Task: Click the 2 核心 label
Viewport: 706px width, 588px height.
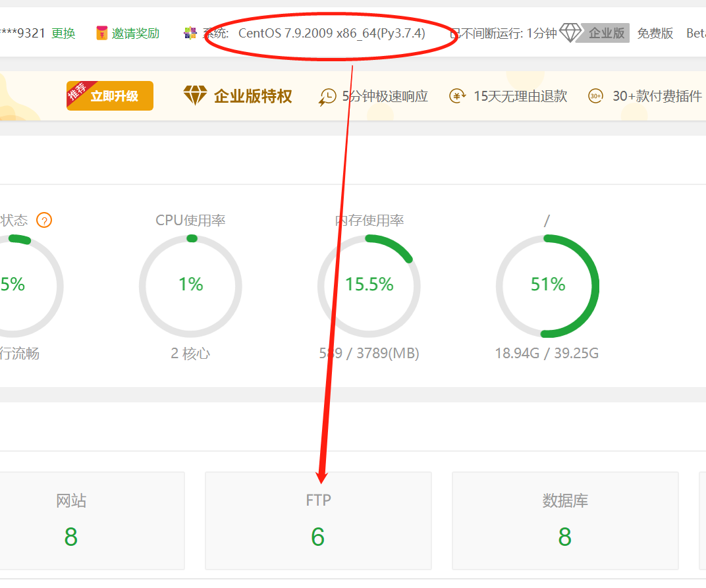Action: (190, 354)
